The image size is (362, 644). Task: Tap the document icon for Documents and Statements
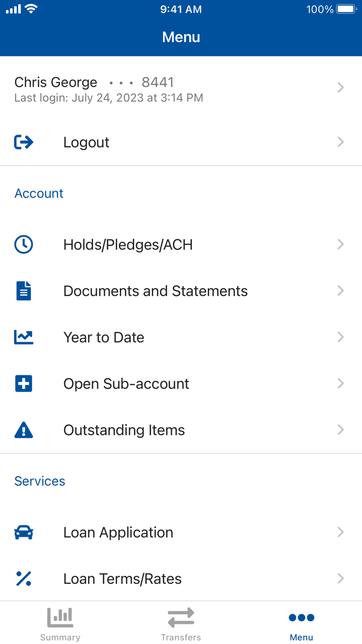[x=24, y=291]
